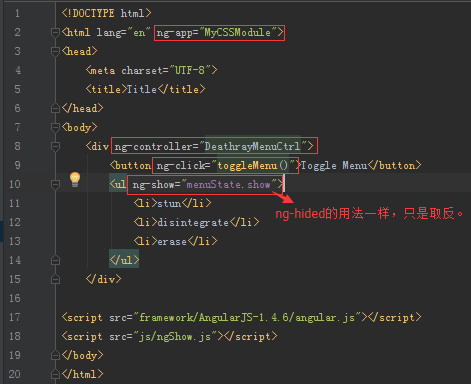Place cursor in ng-app="MyCSSModule" attribute
Image resolution: width=471 pixels, height=384 pixels.
(219, 33)
